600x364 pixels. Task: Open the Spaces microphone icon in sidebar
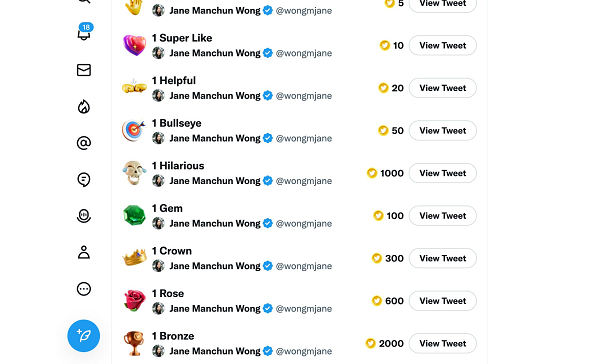[84, 216]
